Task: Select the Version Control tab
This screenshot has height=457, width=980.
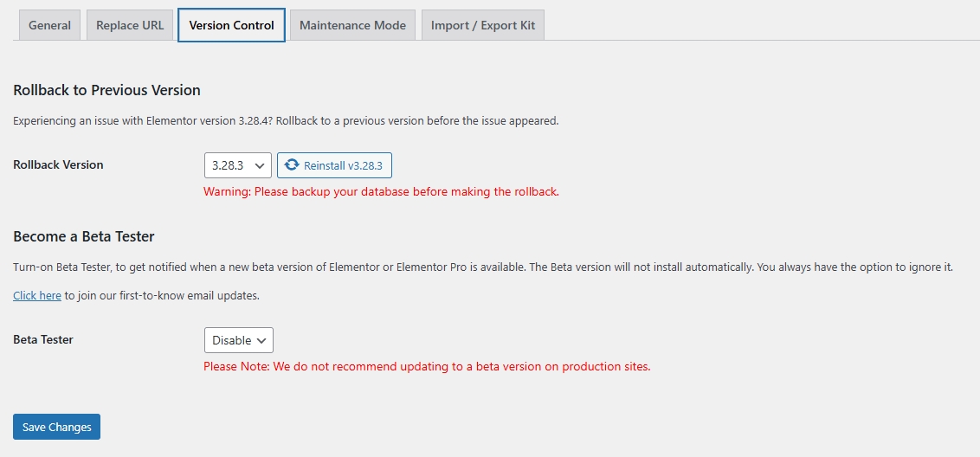Action: point(231,25)
